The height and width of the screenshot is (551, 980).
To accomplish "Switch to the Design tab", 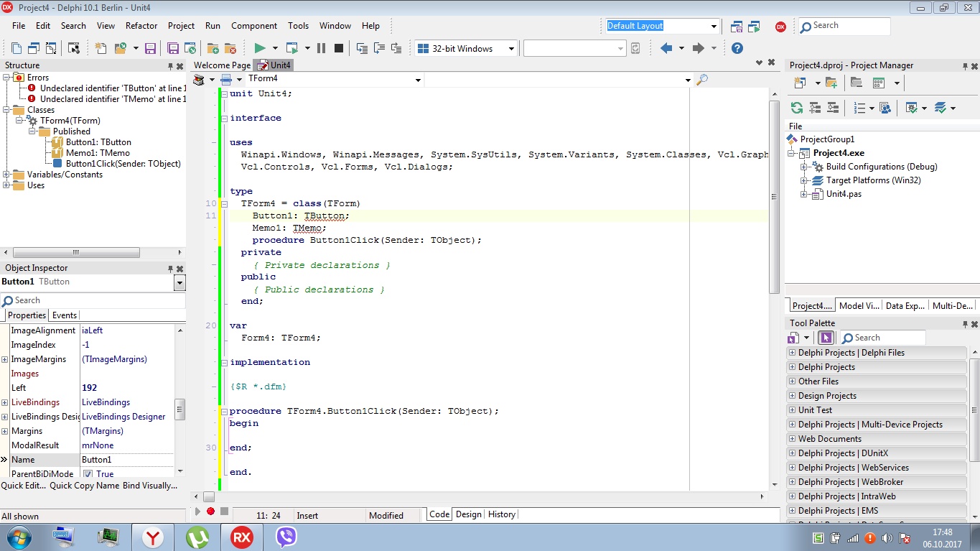I will (x=468, y=514).
